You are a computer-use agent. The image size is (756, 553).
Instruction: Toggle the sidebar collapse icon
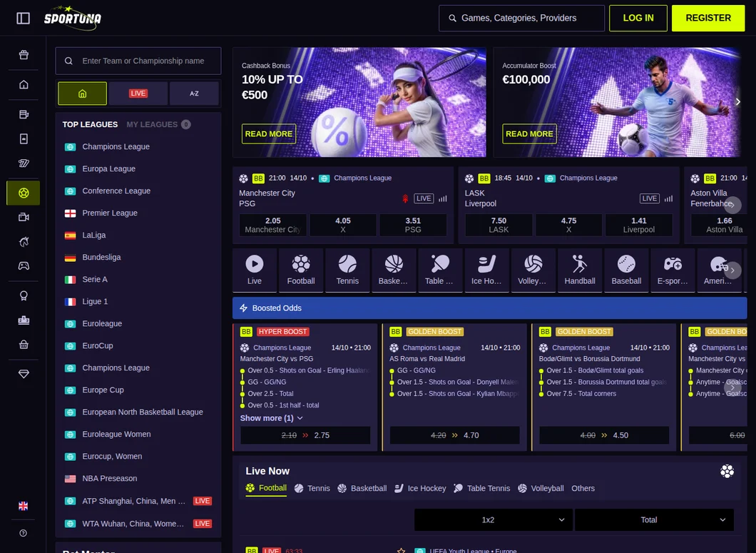(23, 19)
